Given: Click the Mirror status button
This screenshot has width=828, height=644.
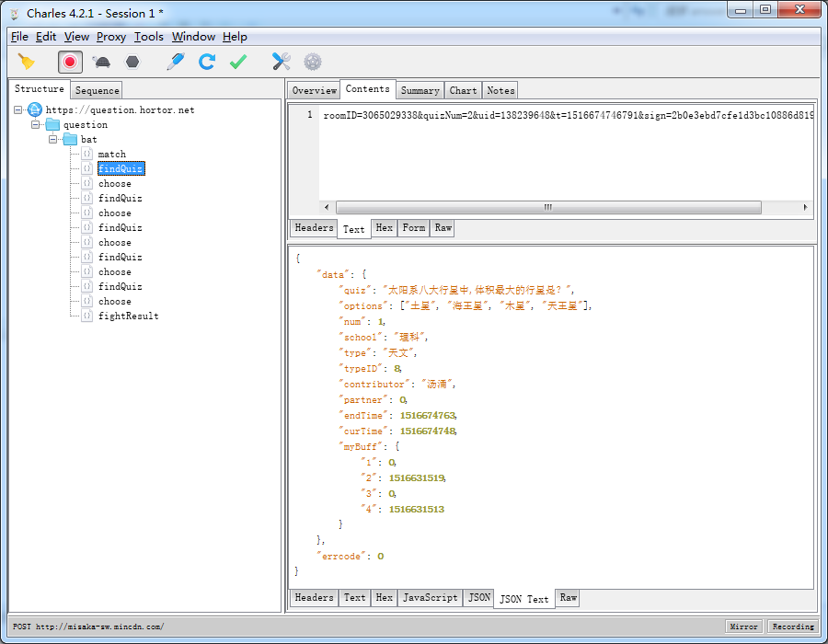Looking at the screenshot, I should pyautogui.click(x=743, y=627).
